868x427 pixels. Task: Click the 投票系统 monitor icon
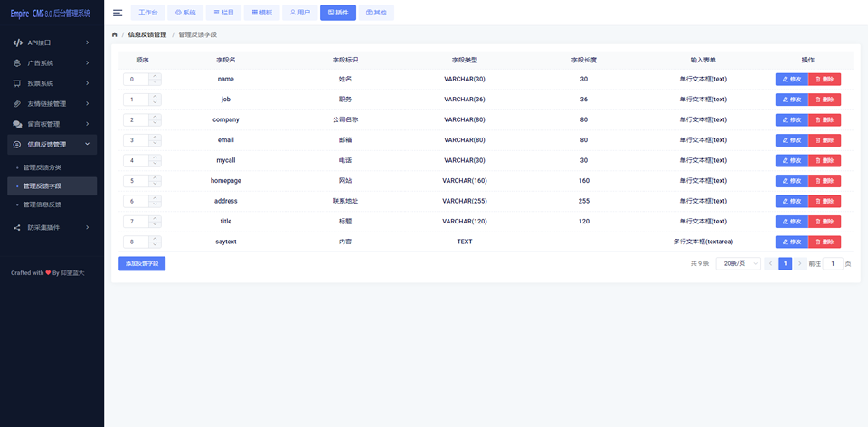coord(17,83)
